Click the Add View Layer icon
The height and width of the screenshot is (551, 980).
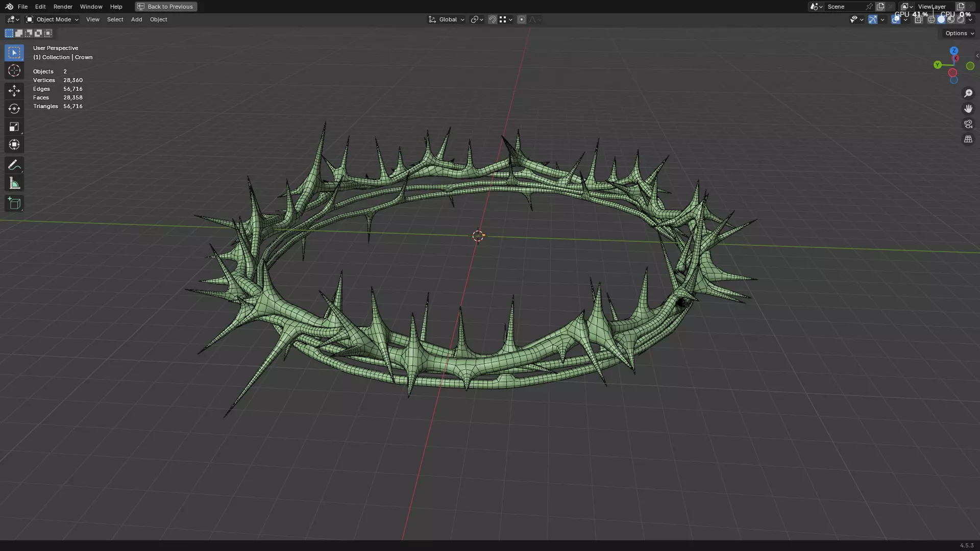(961, 7)
